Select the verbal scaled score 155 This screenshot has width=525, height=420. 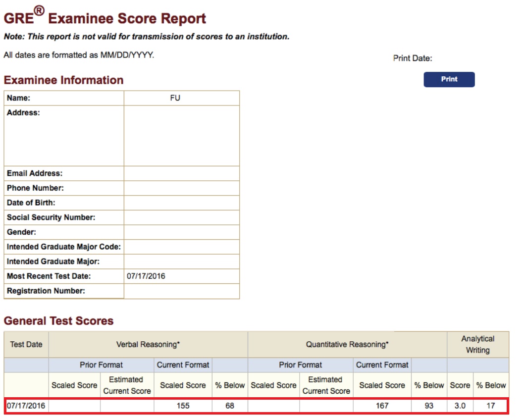tap(183, 406)
